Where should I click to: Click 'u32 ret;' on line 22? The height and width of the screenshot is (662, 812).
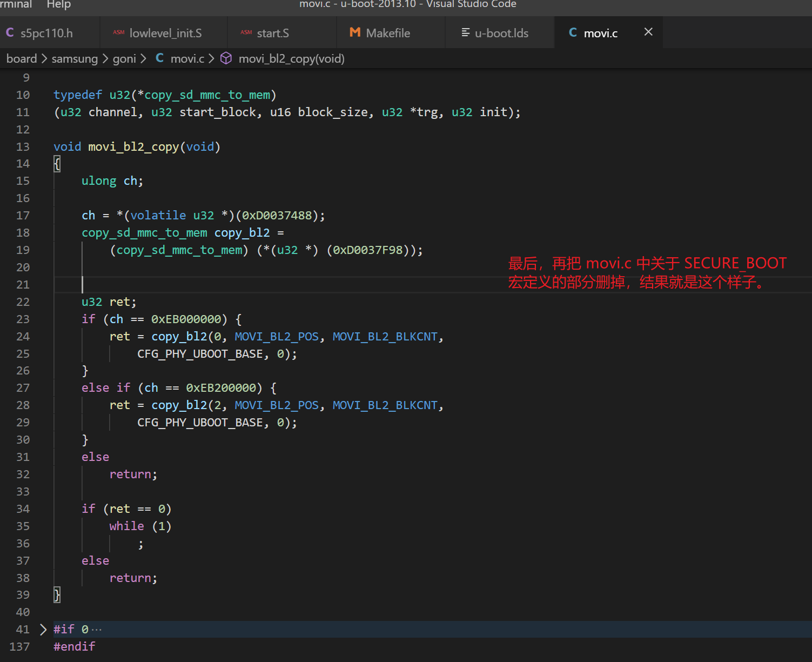pos(109,302)
